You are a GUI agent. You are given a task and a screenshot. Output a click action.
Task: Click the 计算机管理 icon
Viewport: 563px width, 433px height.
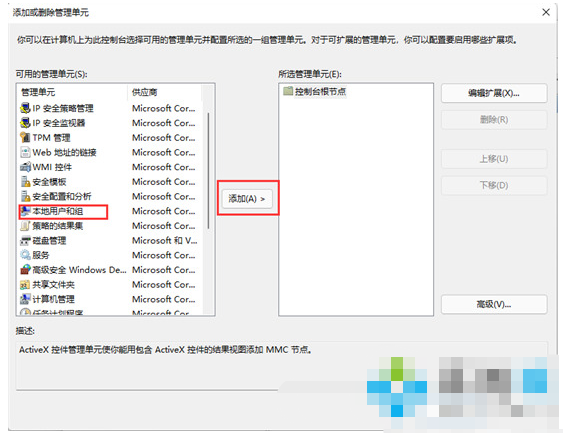click(x=25, y=299)
